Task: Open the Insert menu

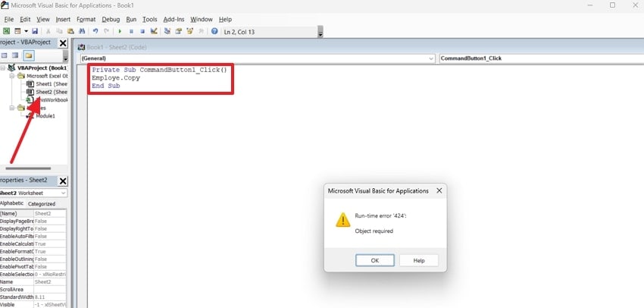Action: 63,19
